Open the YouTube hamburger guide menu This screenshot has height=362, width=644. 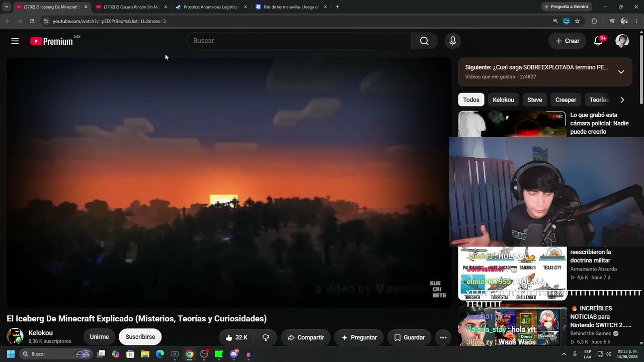click(x=15, y=41)
